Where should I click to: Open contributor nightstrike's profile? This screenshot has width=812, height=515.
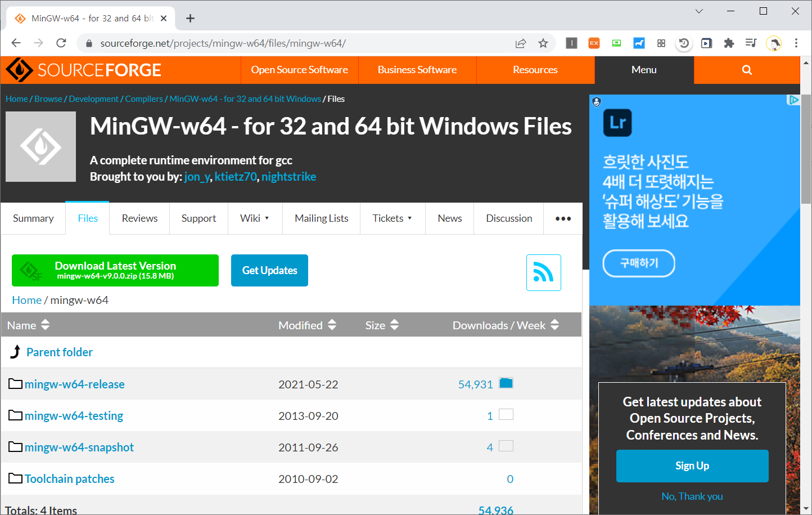click(288, 177)
